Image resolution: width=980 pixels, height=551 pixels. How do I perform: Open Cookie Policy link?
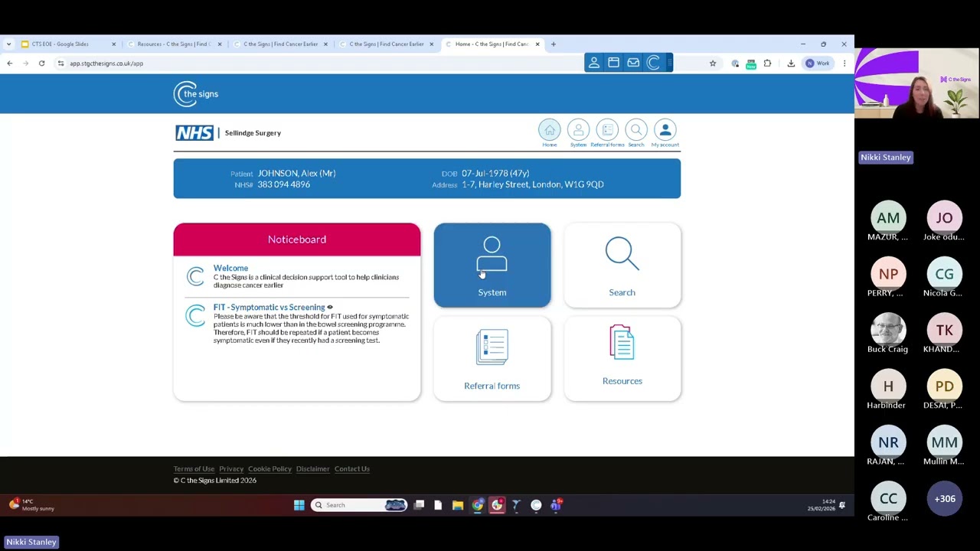pos(269,468)
